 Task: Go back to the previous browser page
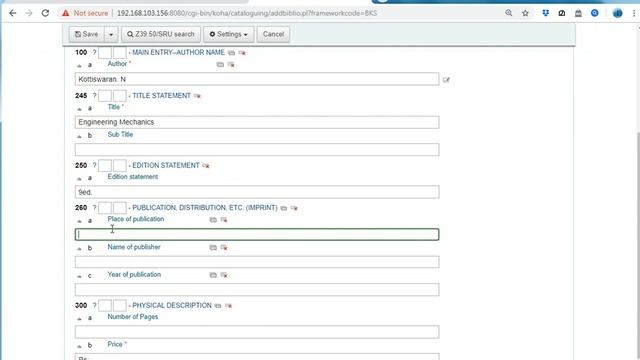coord(13,13)
